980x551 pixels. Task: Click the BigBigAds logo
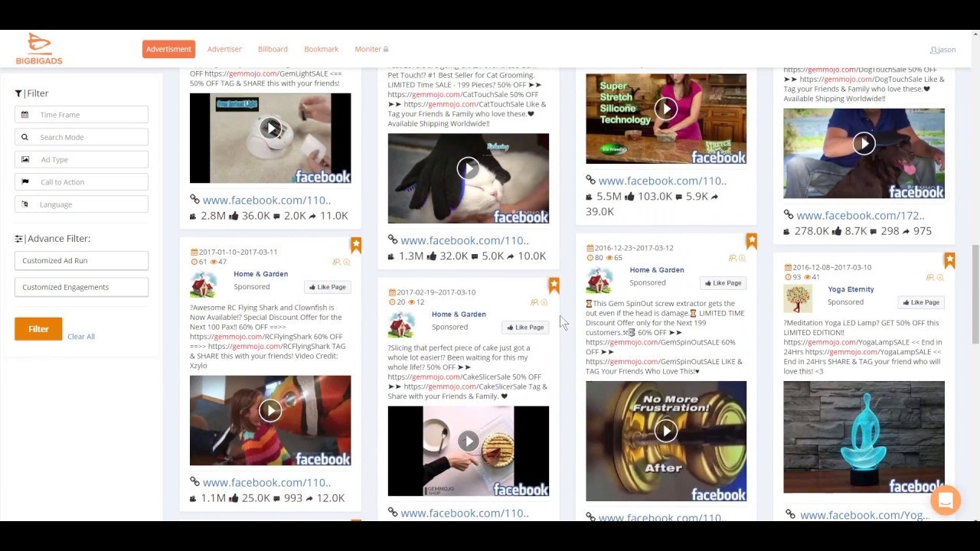click(x=39, y=49)
